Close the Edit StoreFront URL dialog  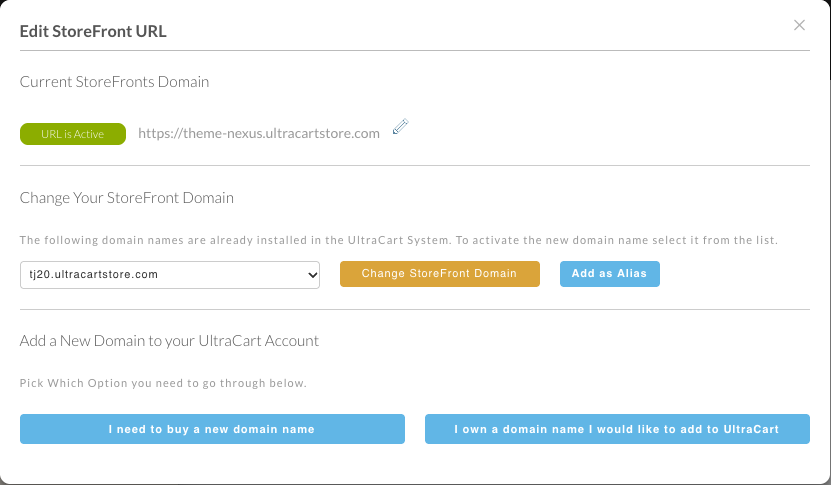(799, 25)
